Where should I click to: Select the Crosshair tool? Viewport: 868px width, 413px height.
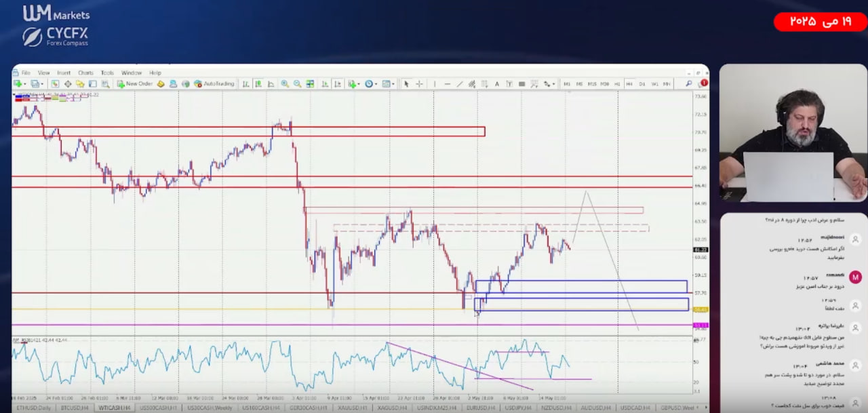pyautogui.click(x=419, y=84)
